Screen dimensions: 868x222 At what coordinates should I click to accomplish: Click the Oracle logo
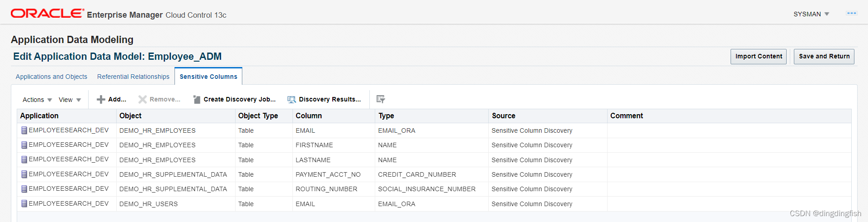click(47, 14)
